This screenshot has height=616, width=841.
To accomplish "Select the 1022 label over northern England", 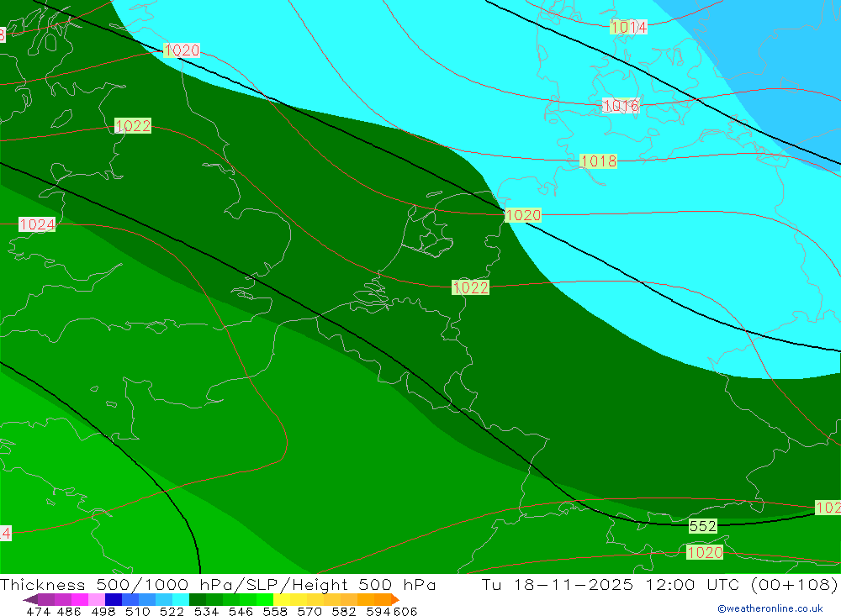I will (x=133, y=125).
